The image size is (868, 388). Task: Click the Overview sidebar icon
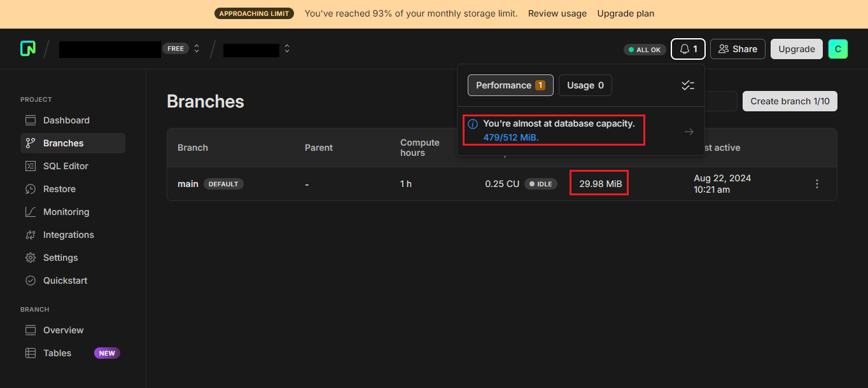click(31, 330)
